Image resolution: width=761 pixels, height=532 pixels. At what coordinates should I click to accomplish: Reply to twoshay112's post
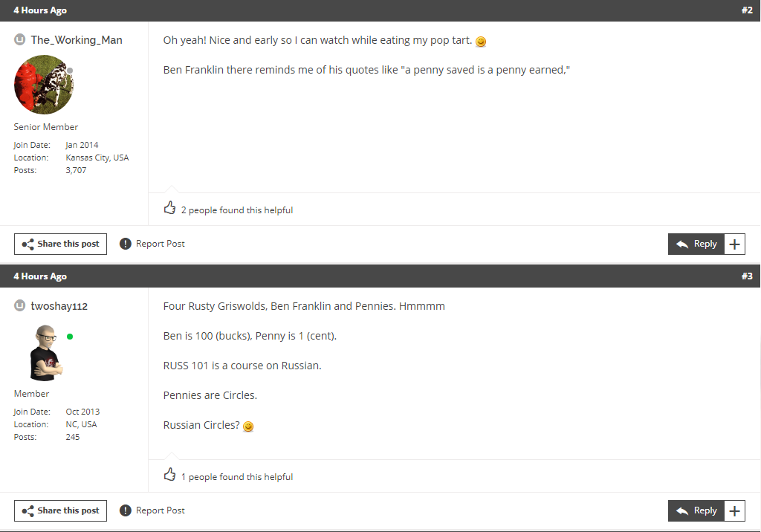696,510
